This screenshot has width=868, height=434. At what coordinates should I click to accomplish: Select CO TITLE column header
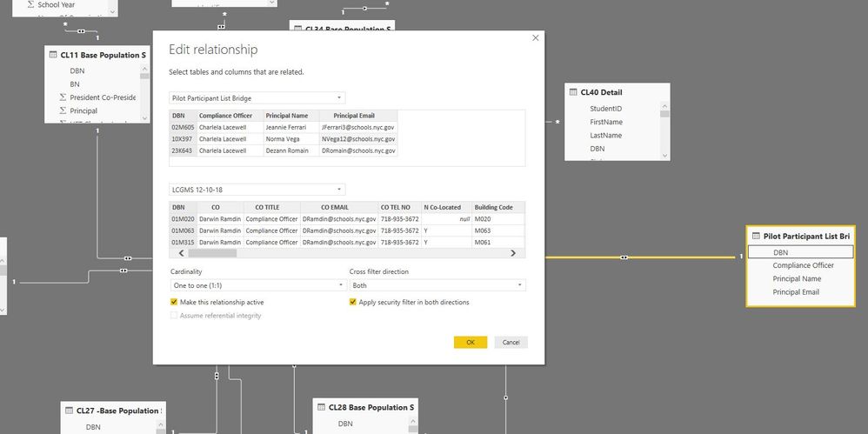(x=272, y=207)
